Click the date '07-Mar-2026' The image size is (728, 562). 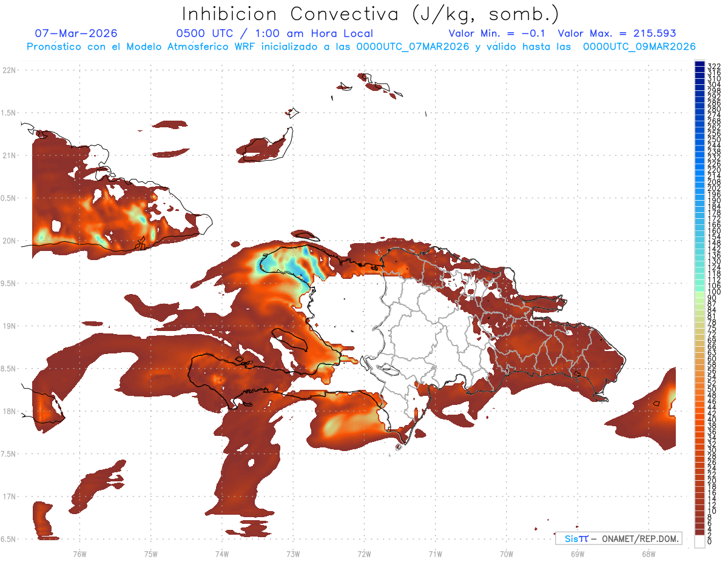76,33
